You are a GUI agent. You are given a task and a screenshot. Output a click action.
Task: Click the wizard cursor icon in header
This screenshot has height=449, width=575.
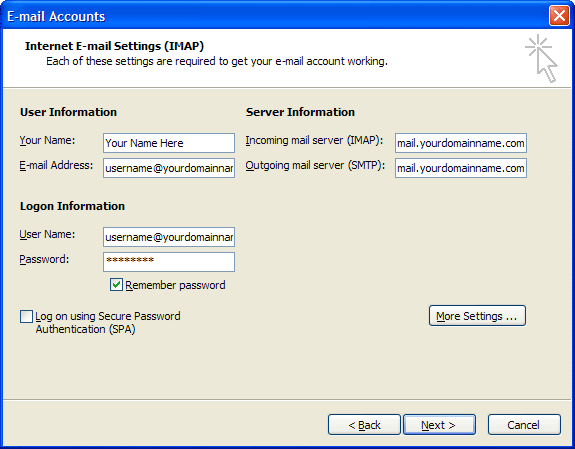(542, 58)
